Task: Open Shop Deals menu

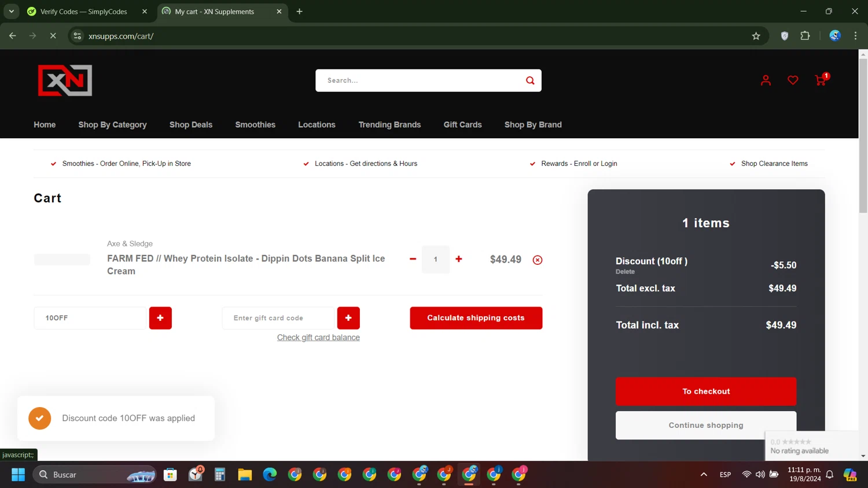Action: [191, 125]
